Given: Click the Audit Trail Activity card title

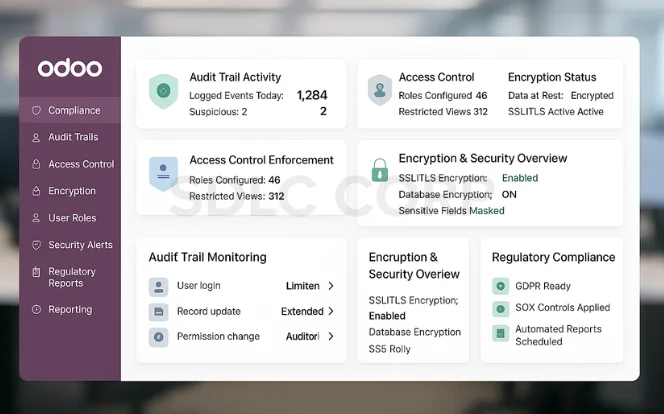Looking at the screenshot, I should [x=235, y=77].
